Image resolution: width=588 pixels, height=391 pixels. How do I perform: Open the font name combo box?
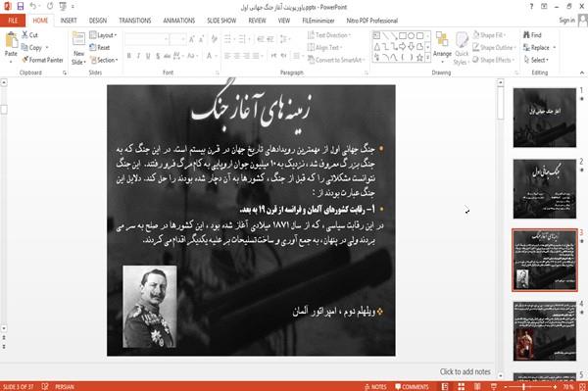[146, 38]
